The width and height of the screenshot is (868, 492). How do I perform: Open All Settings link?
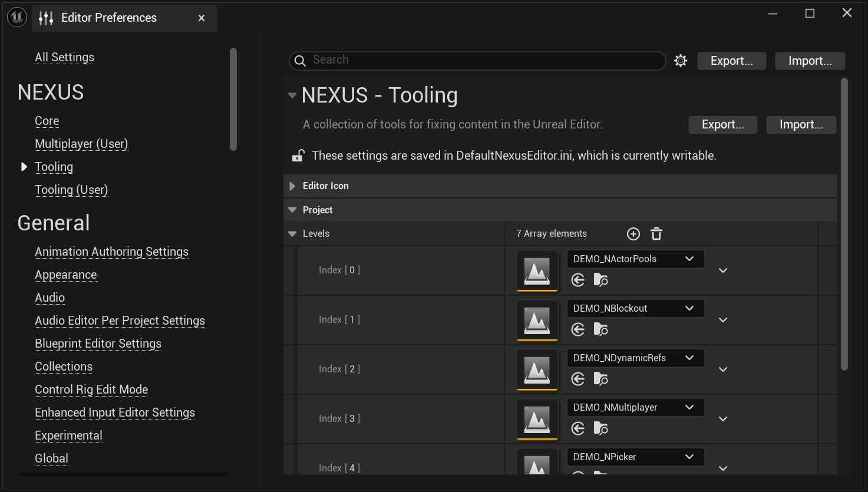click(64, 57)
